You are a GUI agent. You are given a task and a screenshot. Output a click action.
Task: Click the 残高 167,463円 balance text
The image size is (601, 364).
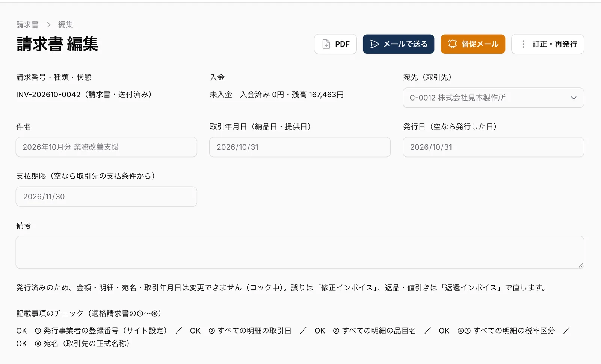click(x=318, y=95)
